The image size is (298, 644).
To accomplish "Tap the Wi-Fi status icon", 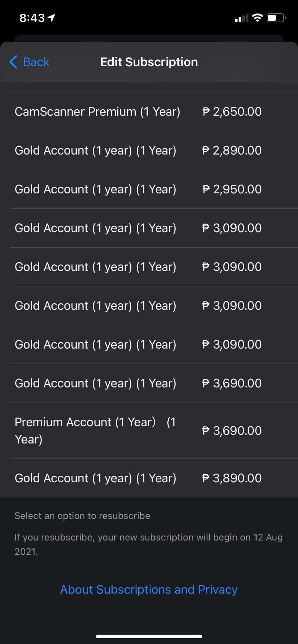I will pos(257,18).
